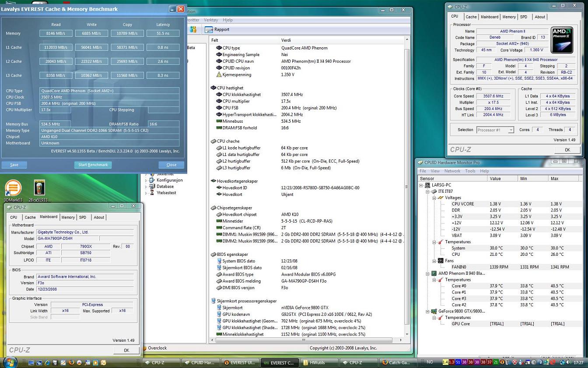
Task: Click the Rapport icon in the EVEREST toolbar
Action: tap(209, 29)
